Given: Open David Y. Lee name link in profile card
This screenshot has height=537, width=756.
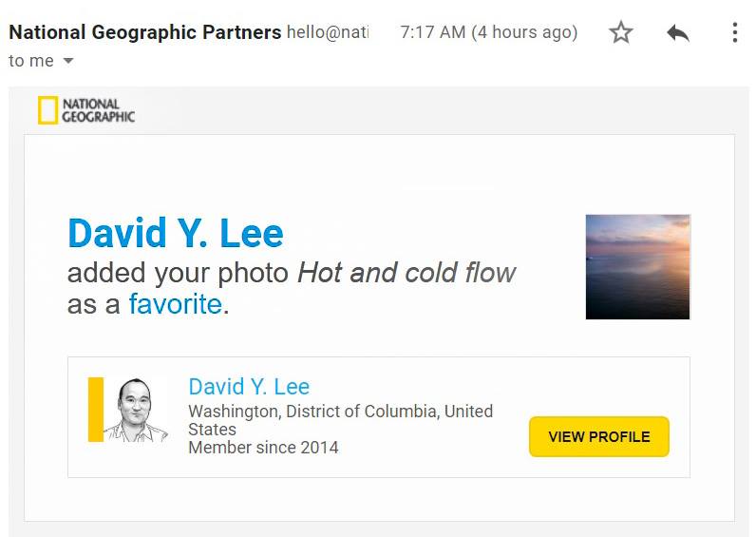Looking at the screenshot, I should click(x=249, y=387).
